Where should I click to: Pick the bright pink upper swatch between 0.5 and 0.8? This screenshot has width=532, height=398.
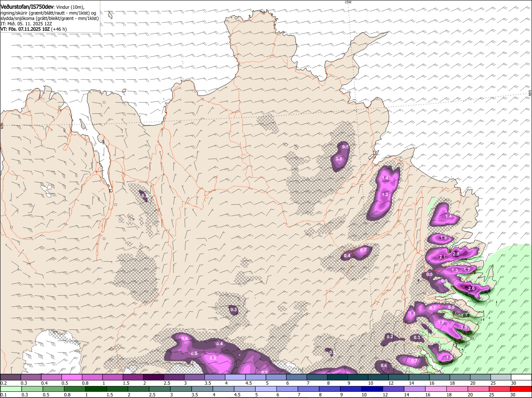click(71, 377)
